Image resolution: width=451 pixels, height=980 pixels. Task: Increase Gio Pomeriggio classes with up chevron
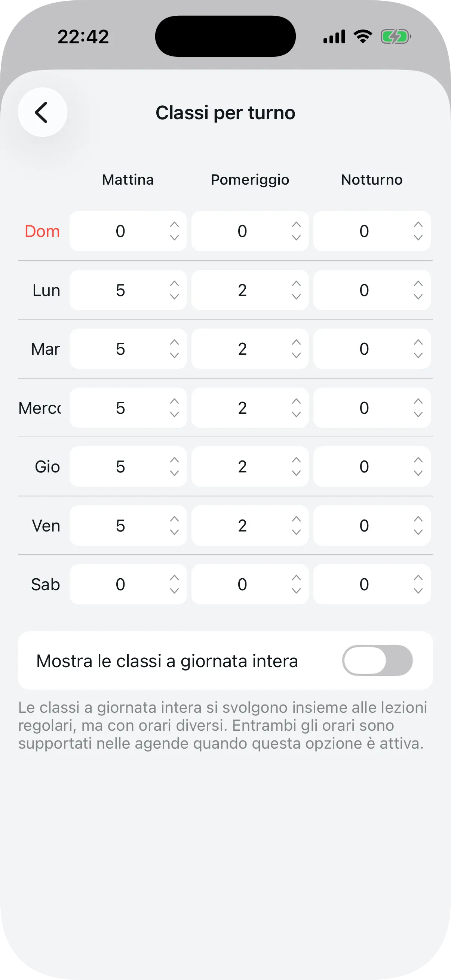coord(296,460)
